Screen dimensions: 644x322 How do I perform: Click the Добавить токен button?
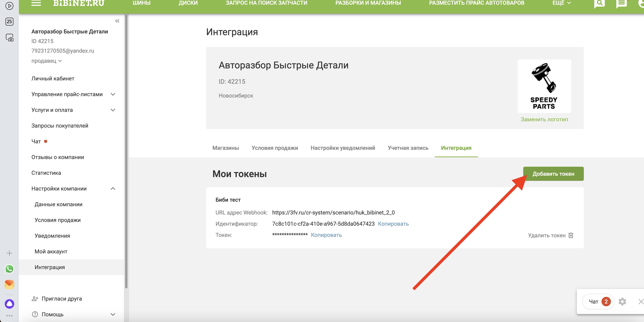tap(553, 174)
